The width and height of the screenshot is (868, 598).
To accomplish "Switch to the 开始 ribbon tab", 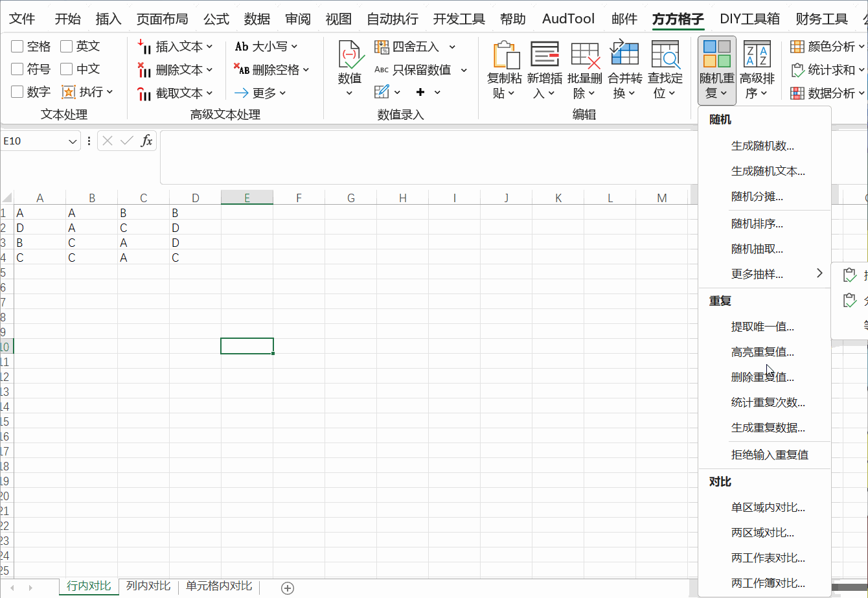I will point(67,19).
